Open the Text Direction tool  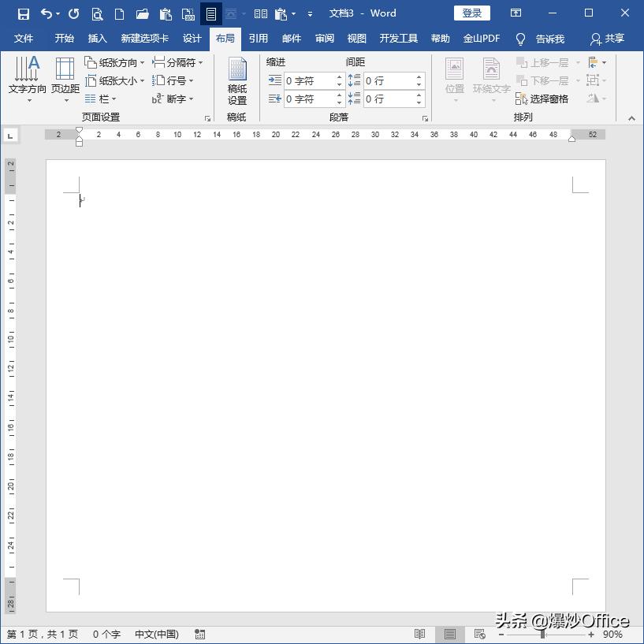tap(27, 79)
